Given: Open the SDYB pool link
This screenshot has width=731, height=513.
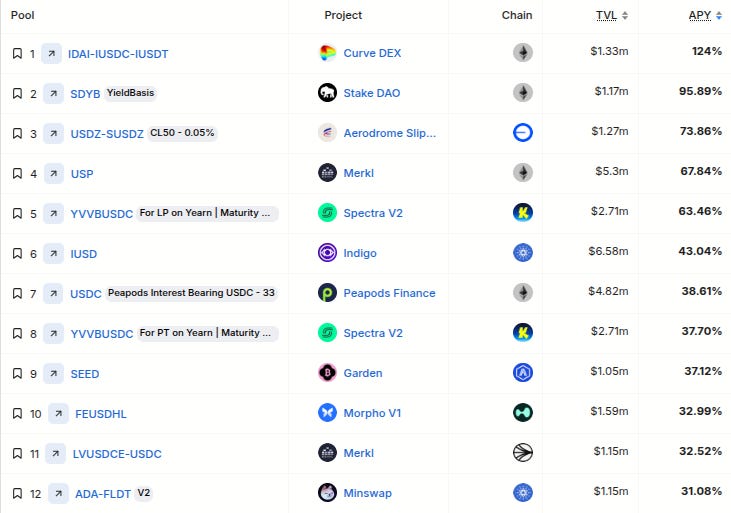Looking at the screenshot, I should (x=85, y=94).
